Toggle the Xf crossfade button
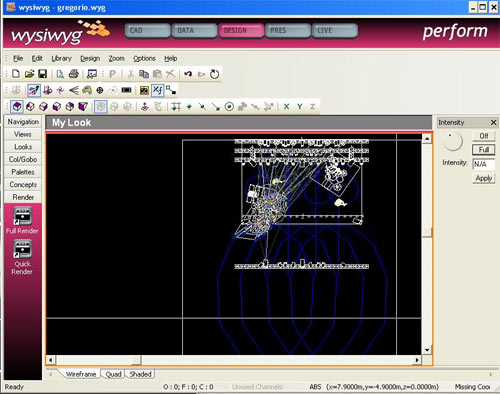Viewport: 500px width, 394px height. (158, 90)
